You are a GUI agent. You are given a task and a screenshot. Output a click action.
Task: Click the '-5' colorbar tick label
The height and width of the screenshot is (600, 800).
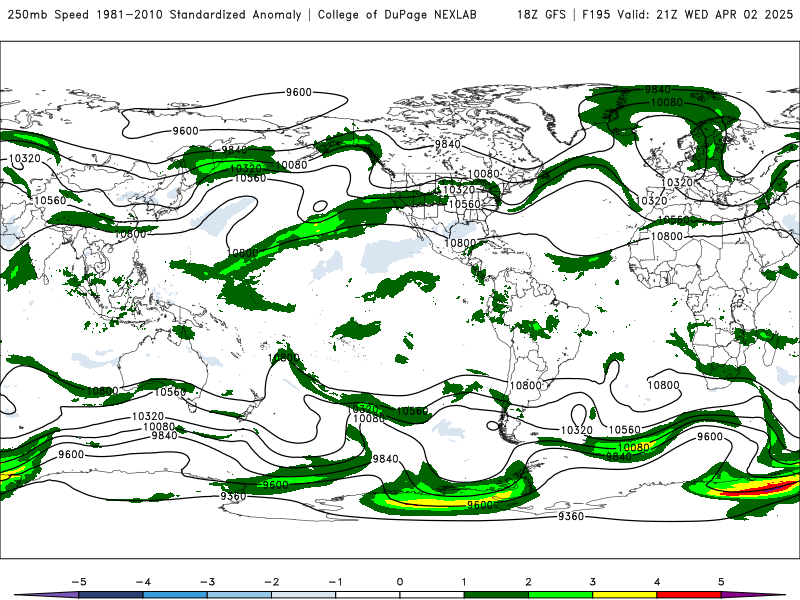coord(79,582)
